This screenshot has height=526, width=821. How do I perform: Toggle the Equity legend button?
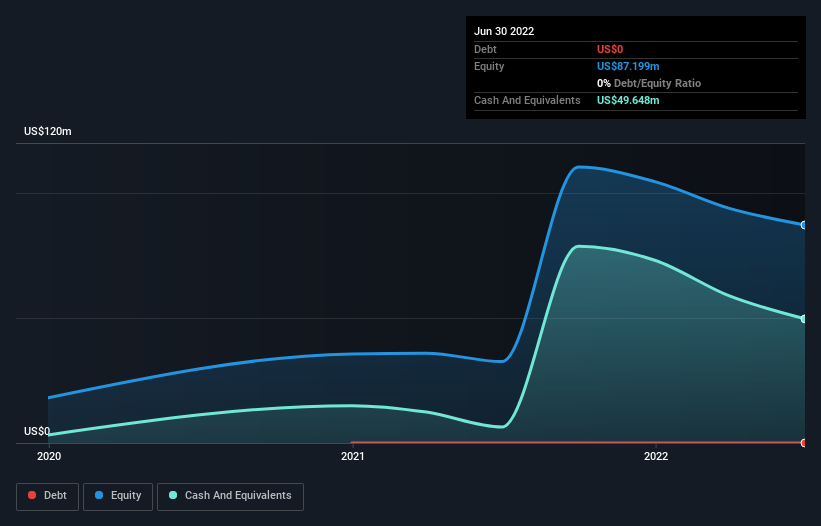[x=118, y=497]
